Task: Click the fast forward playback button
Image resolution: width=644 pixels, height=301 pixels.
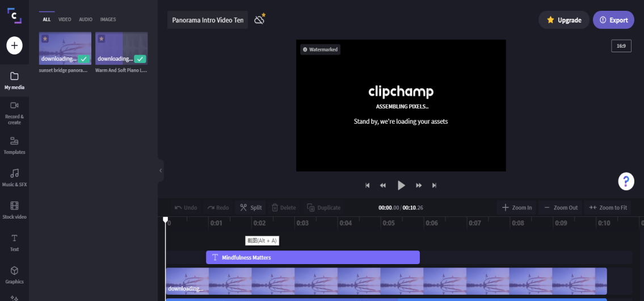Action: tap(419, 186)
